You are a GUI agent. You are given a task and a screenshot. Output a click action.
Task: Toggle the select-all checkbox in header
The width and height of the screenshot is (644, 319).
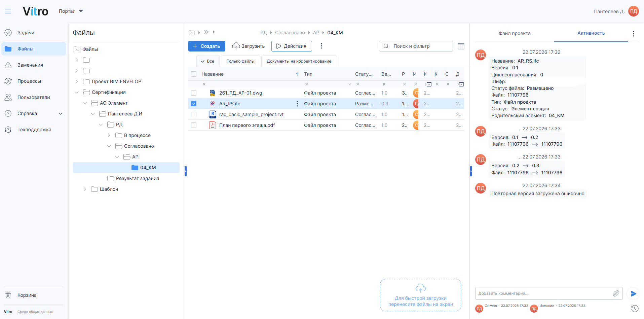[x=194, y=74]
